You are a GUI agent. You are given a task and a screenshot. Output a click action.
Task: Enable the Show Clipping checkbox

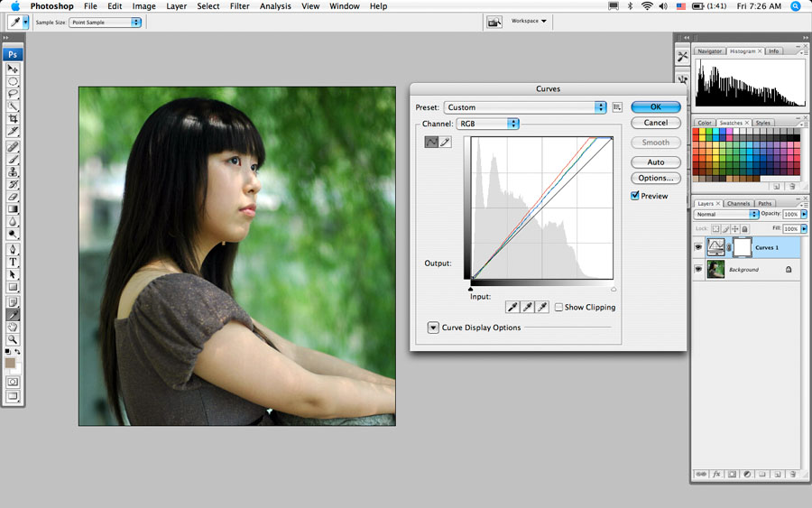point(559,308)
